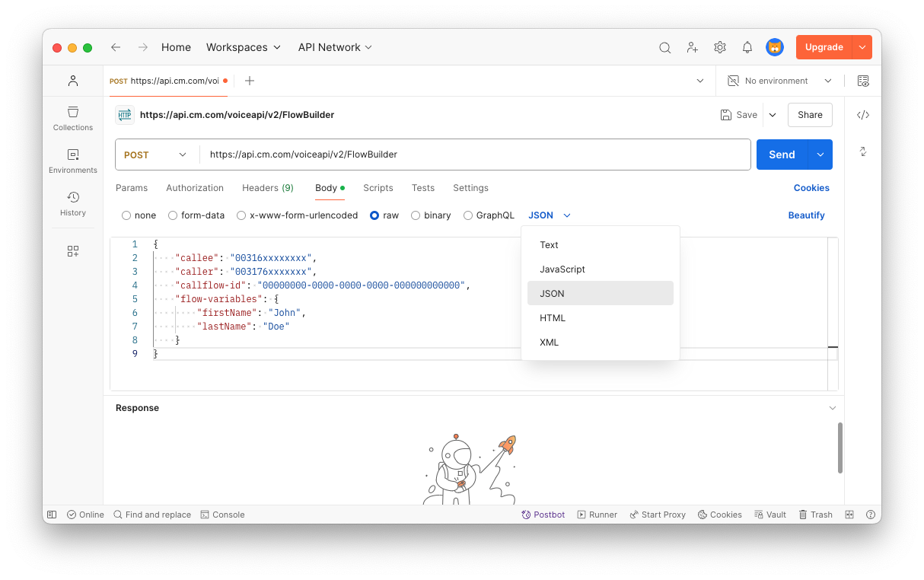Open Postbot in the status bar
The width and height of the screenshot is (924, 580).
pos(543,515)
